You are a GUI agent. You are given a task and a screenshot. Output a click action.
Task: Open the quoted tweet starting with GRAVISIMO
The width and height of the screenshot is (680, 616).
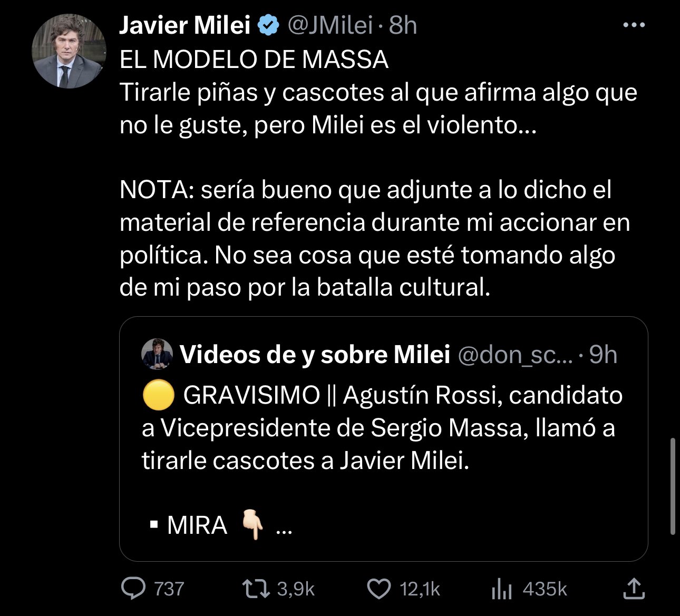[382, 428]
